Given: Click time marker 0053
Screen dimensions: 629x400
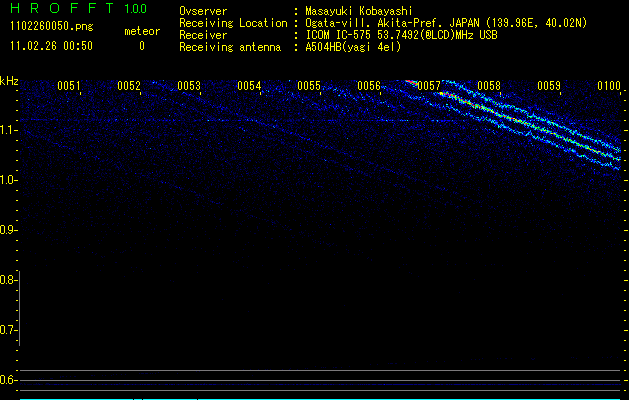Looking at the screenshot, I should [189, 86].
